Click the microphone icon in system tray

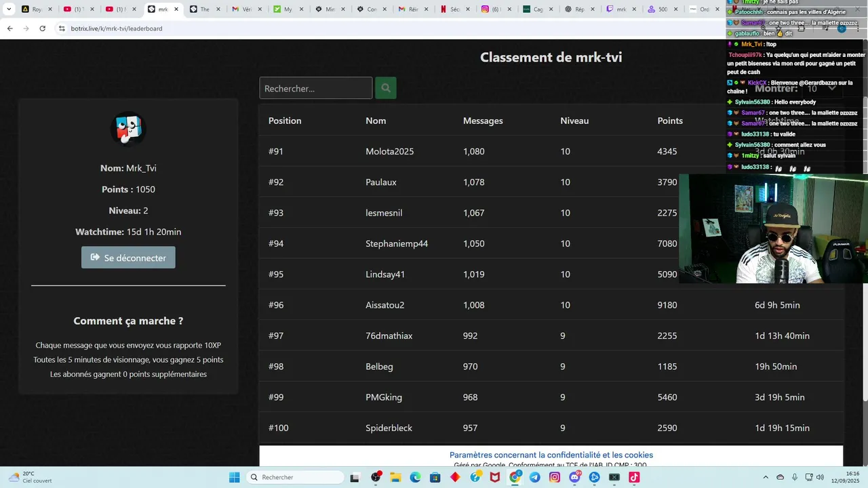click(794, 477)
